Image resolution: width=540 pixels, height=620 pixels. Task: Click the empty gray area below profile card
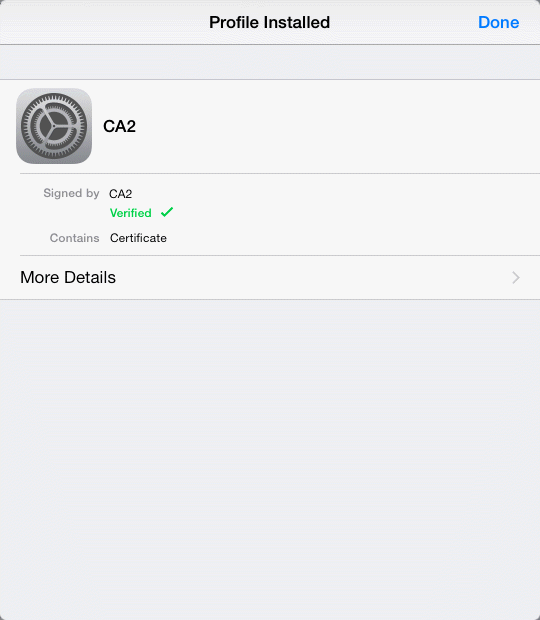270,459
